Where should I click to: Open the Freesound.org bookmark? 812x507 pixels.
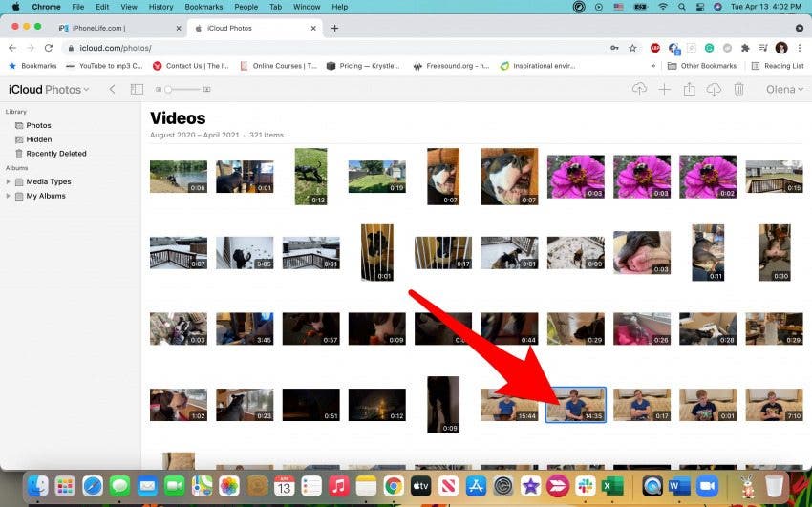tap(451, 66)
